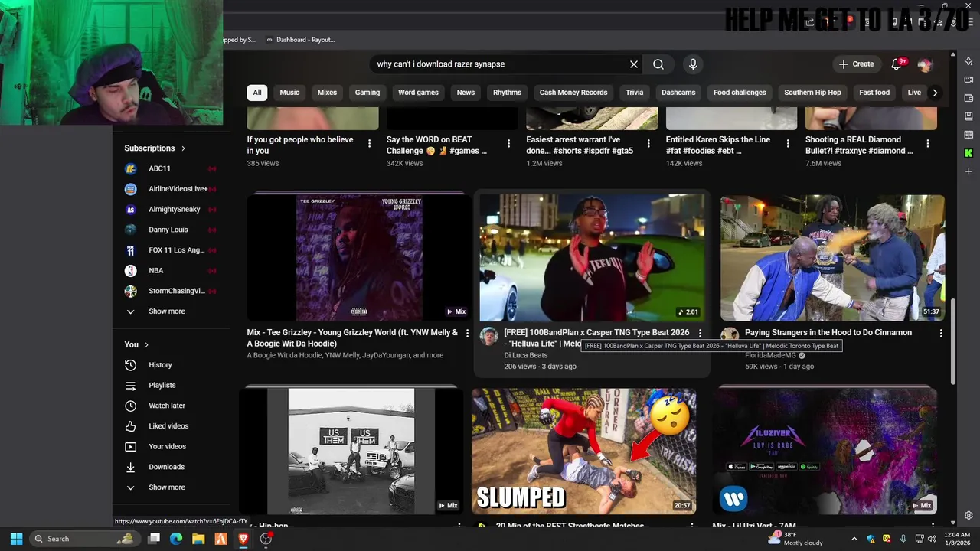Open the AirlineVideosLive+ subscription

[x=171, y=189]
